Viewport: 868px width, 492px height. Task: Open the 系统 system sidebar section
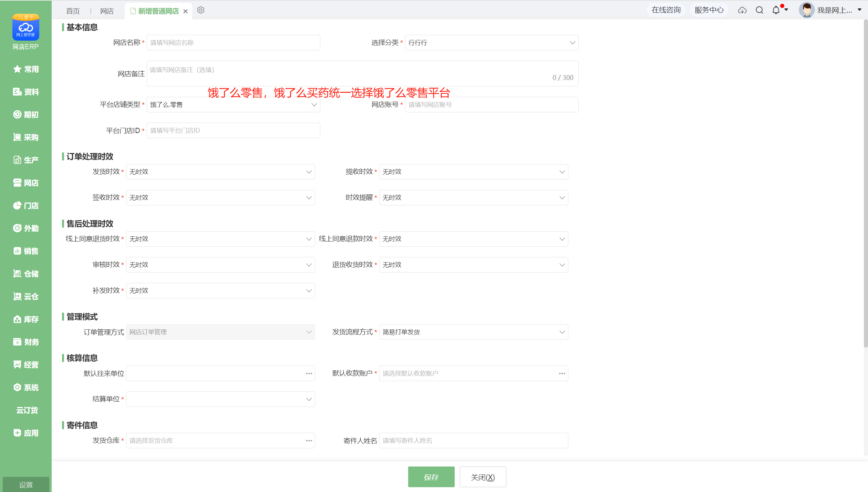click(x=26, y=388)
